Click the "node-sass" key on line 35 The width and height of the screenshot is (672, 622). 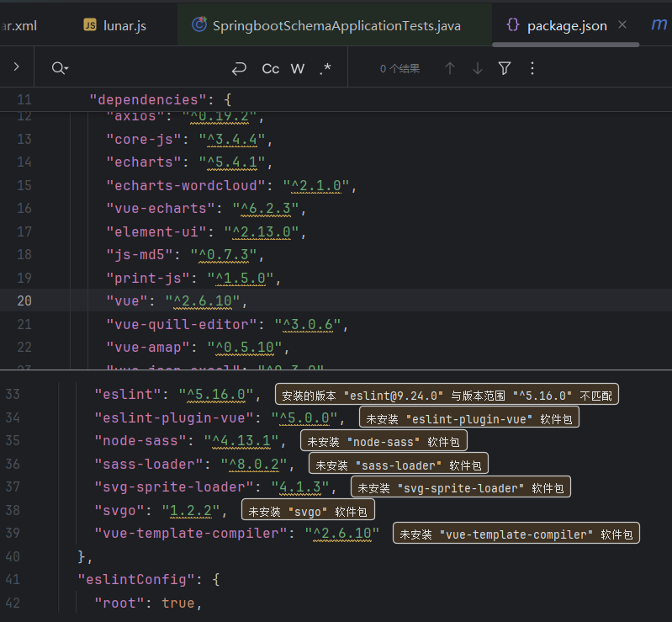[140, 440]
